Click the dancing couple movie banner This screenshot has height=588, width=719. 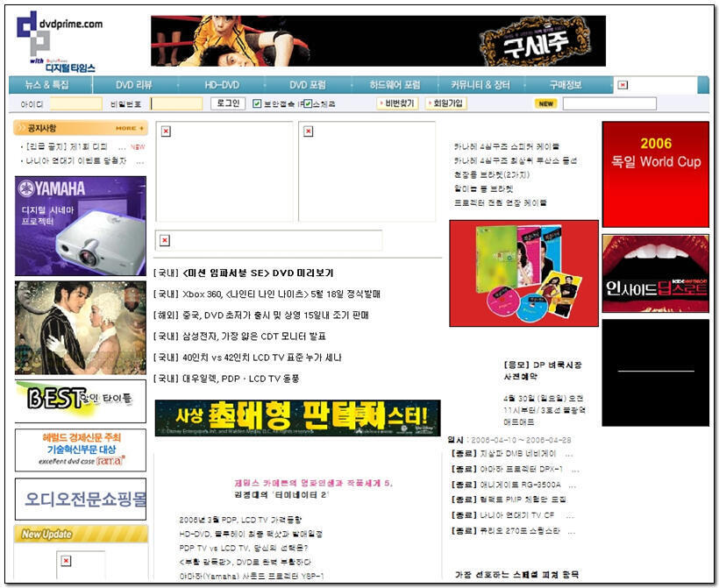tap(81, 328)
